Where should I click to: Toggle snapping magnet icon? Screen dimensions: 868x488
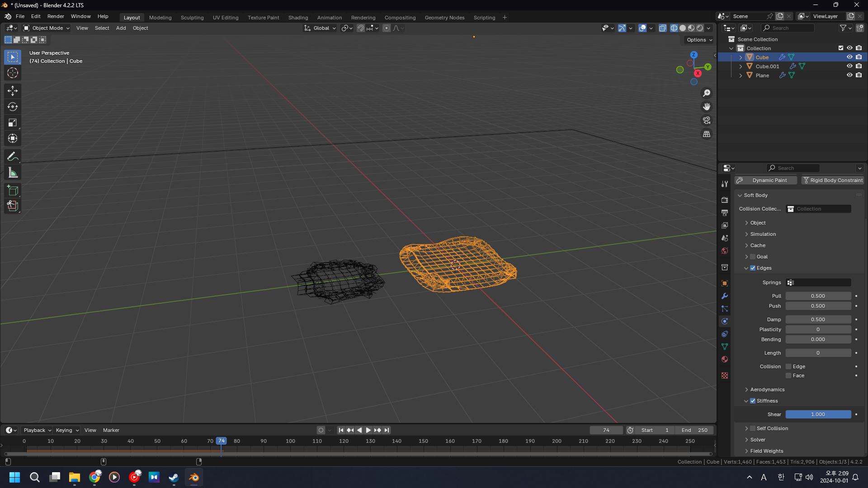(361, 28)
